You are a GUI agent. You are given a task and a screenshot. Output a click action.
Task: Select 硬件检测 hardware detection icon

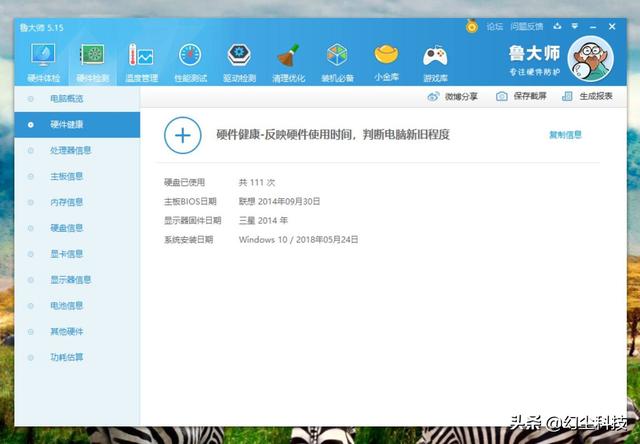click(93, 54)
